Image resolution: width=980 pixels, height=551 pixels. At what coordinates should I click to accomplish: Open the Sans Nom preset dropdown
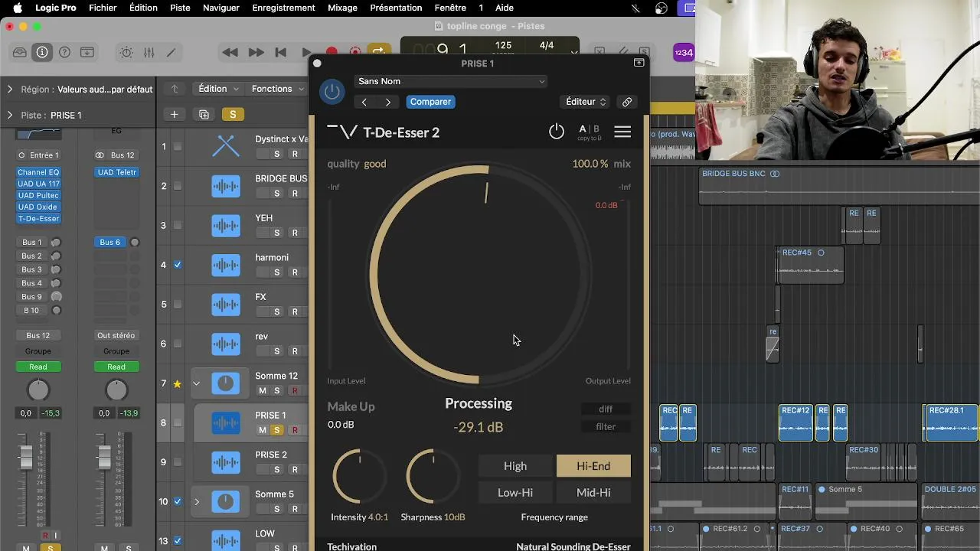click(451, 81)
